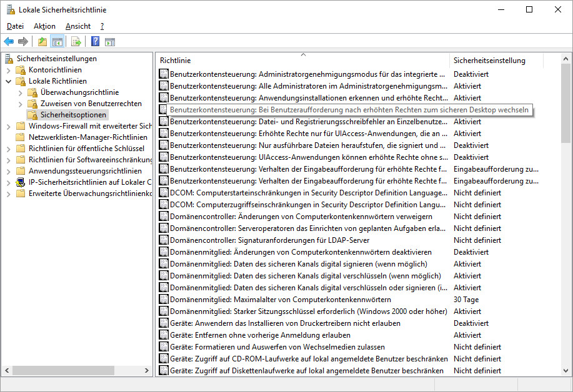Click the Sicherheitseinstellung column header
This screenshot has width=573, height=392.
[x=489, y=61]
